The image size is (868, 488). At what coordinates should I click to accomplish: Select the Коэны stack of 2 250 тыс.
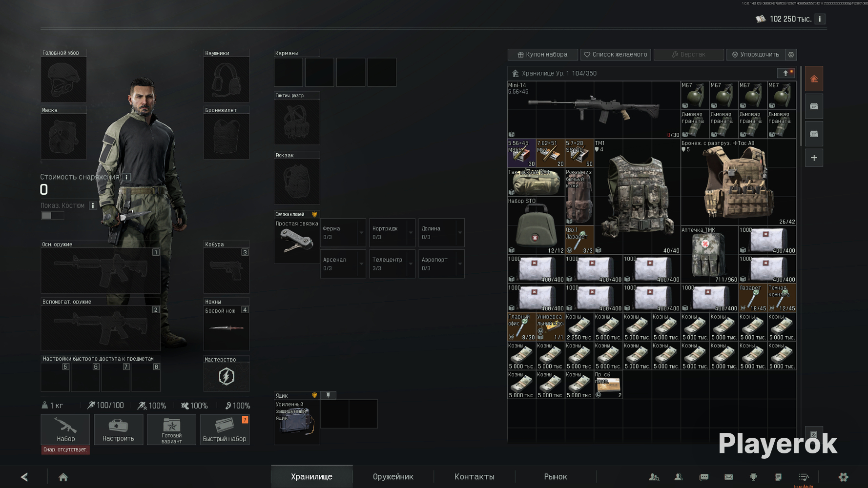pyautogui.click(x=579, y=326)
